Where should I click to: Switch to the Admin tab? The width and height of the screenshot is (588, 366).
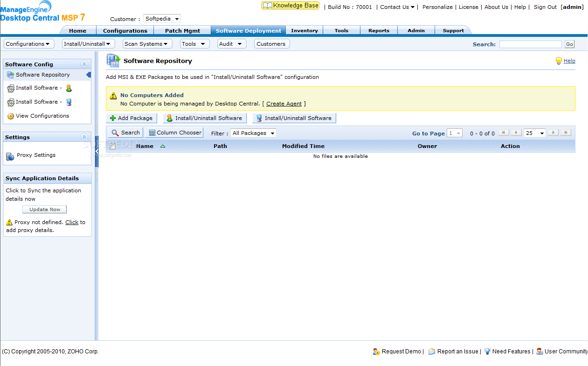[x=416, y=30]
